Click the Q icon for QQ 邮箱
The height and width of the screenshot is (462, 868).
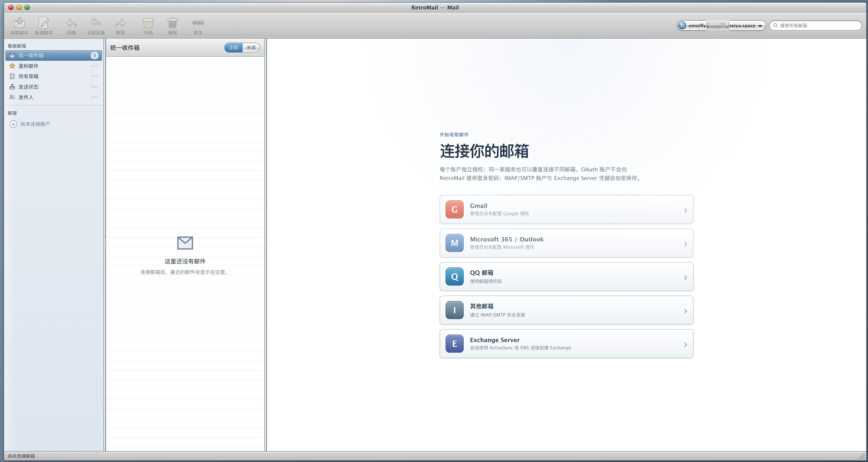[x=455, y=277]
